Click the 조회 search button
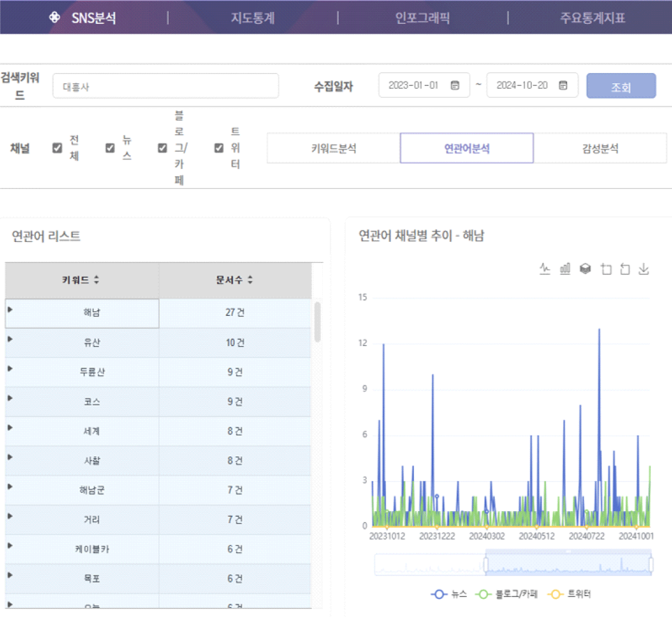 tap(621, 86)
